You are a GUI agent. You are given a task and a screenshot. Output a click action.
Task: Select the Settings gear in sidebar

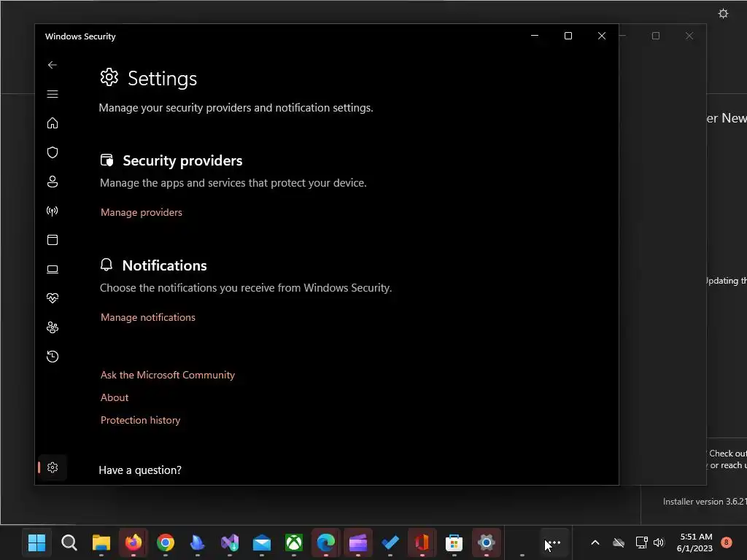tap(53, 467)
